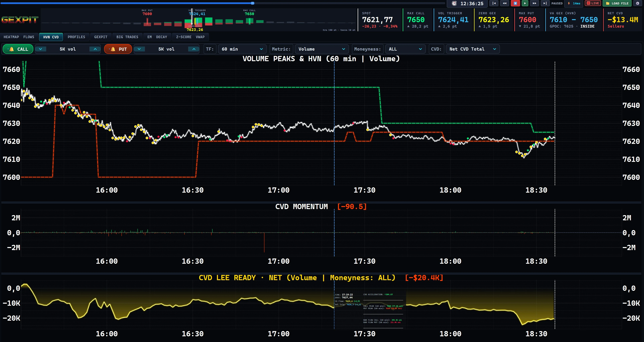Viewport: 644px width, 342px height.
Task: Open the Metric Volume dropdown
Action: pyautogui.click(x=321, y=49)
